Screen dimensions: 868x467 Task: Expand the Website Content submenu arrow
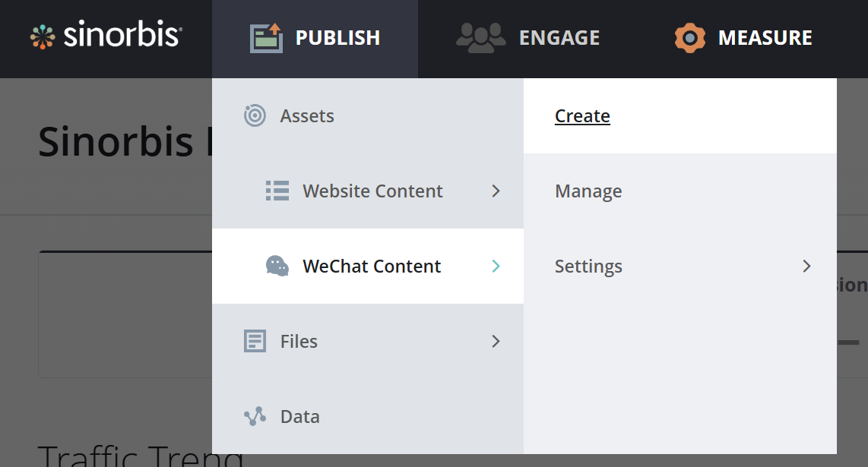[x=496, y=191]
